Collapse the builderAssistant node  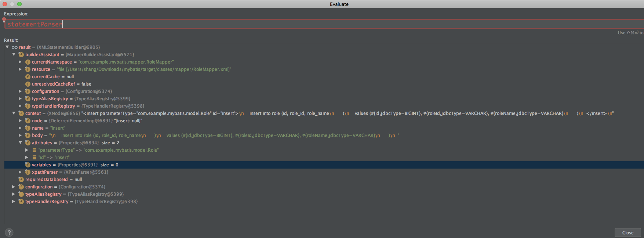pos(14,55)
